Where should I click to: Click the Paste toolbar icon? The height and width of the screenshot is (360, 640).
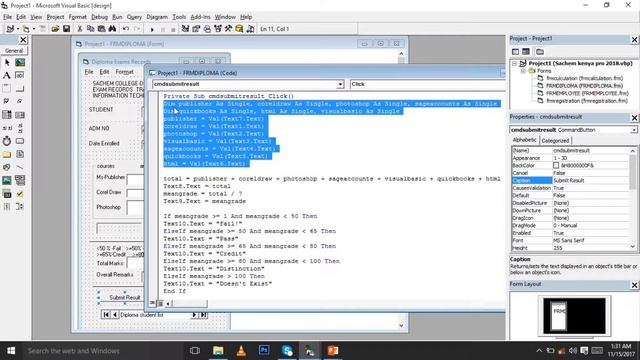(x=101, y=29)
